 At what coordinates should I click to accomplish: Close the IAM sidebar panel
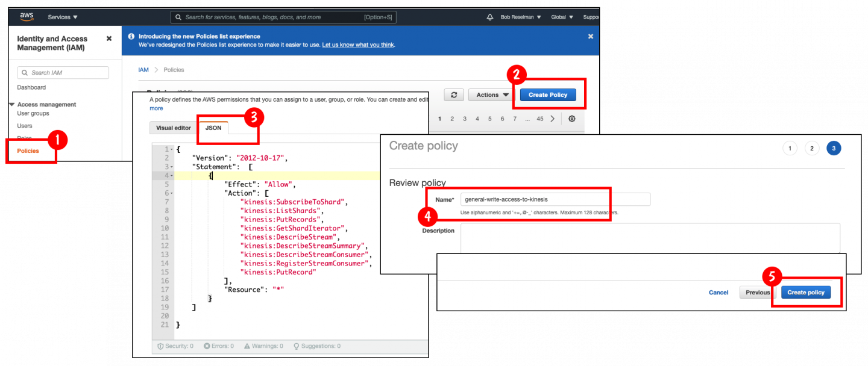tap(109, 39)
